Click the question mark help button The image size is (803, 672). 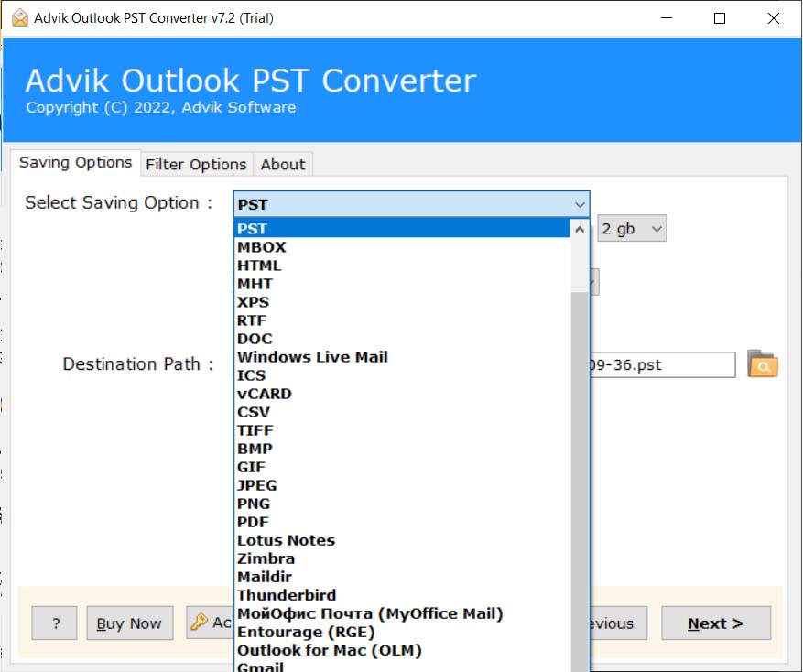pos(54,623)
